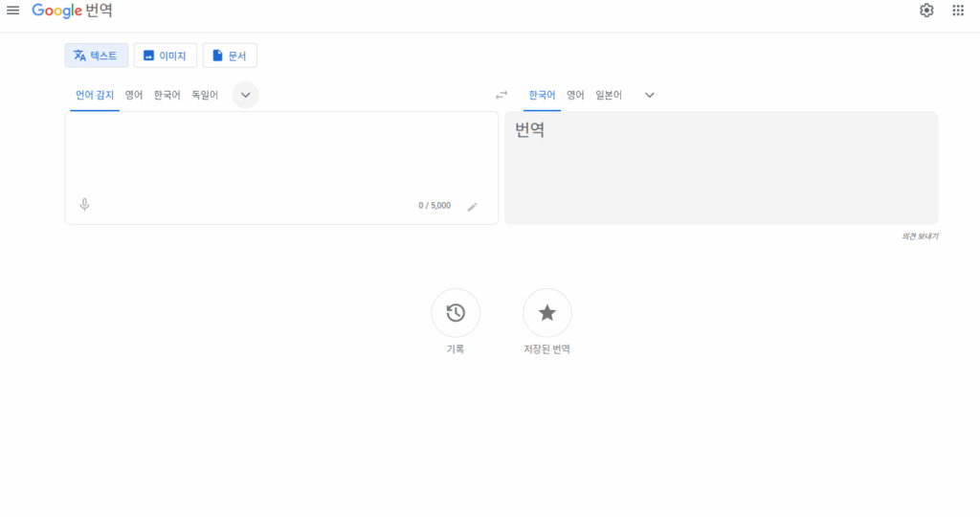Open handwriting input pencil tool
Image resolution: width=980 pixels, height=517 pixels.
pyautogui.click(x=473, y=206)
